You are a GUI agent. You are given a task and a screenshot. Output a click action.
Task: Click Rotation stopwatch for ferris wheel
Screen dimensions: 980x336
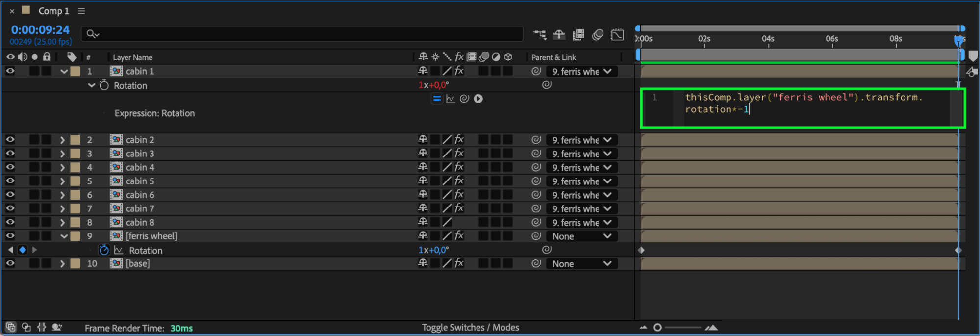pyautogui.click(x=104, y=250)
